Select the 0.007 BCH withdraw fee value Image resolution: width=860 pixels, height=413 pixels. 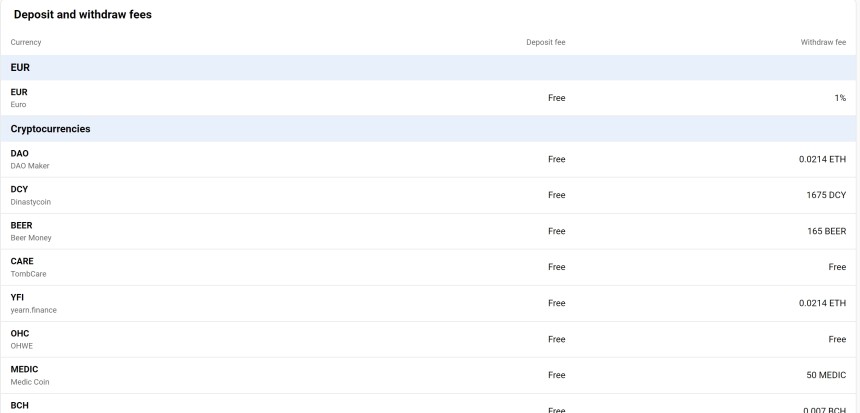[822, 409]
